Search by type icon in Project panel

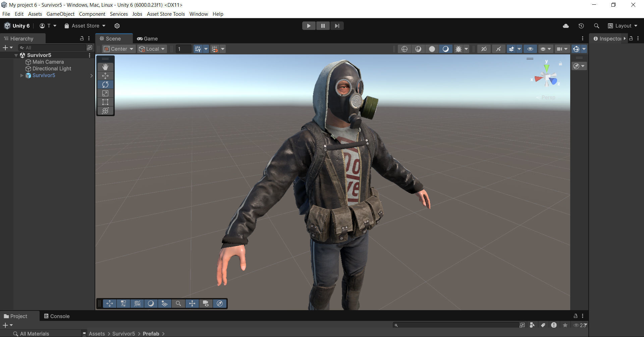pyautogui.click(x=532, y=325)
